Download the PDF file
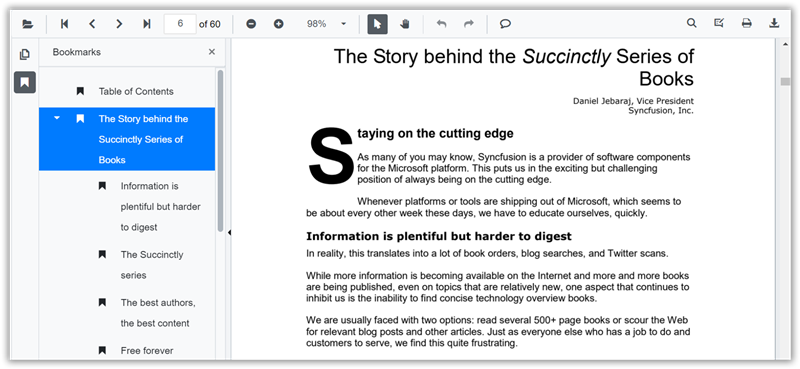 774,23
